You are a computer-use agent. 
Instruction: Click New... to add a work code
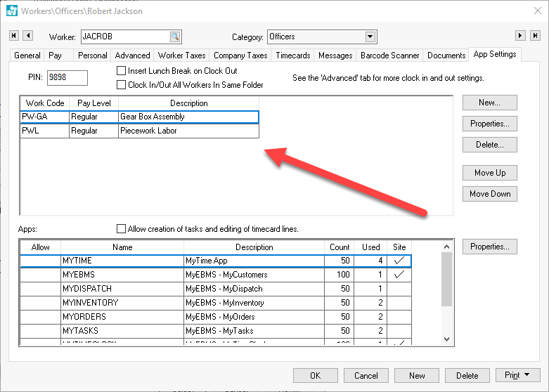(x=489, y=103)
